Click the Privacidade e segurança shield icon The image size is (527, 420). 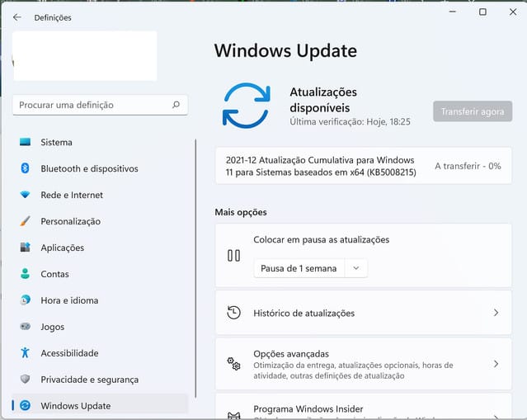tap(25, 379)
